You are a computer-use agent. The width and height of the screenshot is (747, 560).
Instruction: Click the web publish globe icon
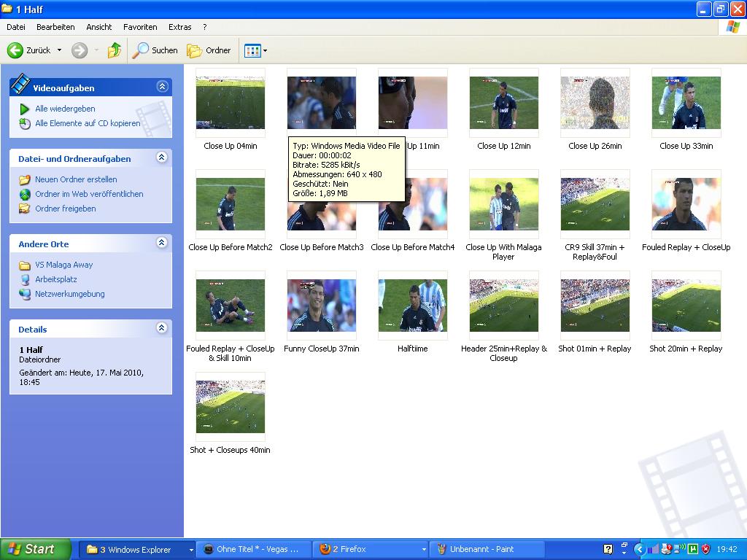point(25,194)
